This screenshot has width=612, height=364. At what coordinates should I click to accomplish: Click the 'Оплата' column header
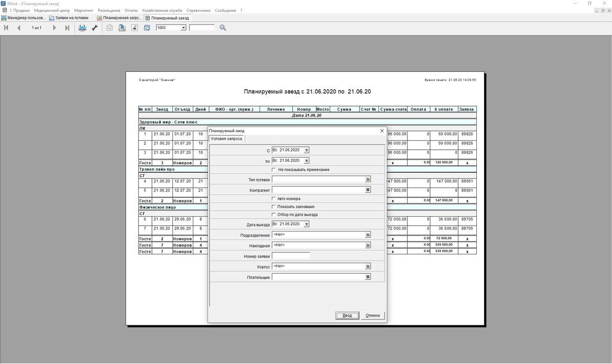point(419,109)
